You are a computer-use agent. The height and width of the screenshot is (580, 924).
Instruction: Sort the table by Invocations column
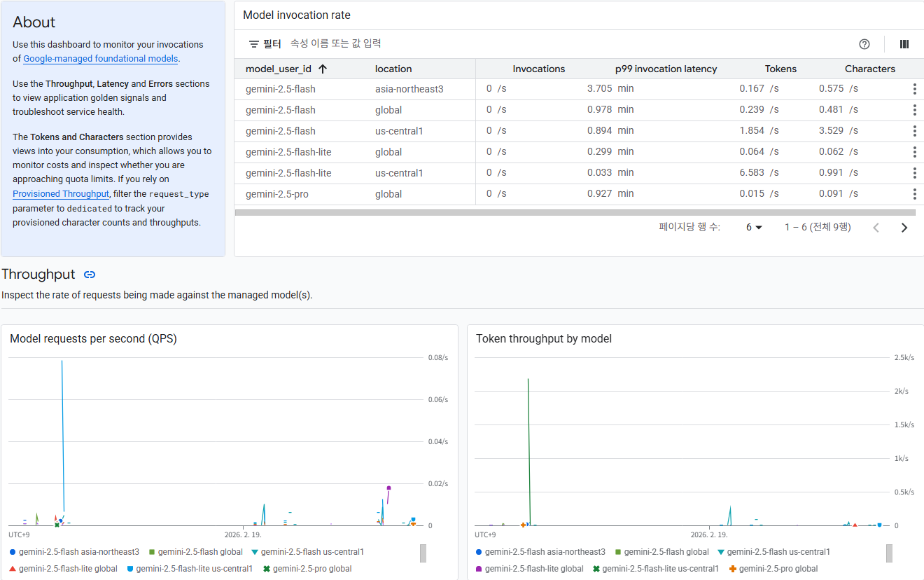click(538, 69)
